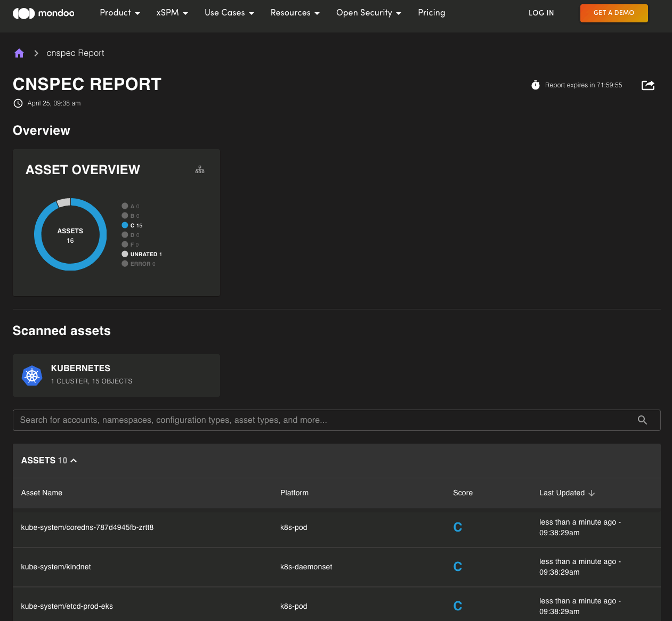Screen dimensions: 672x621
Task: Click the home breadcrumb icon
Action: coord(19,53)
